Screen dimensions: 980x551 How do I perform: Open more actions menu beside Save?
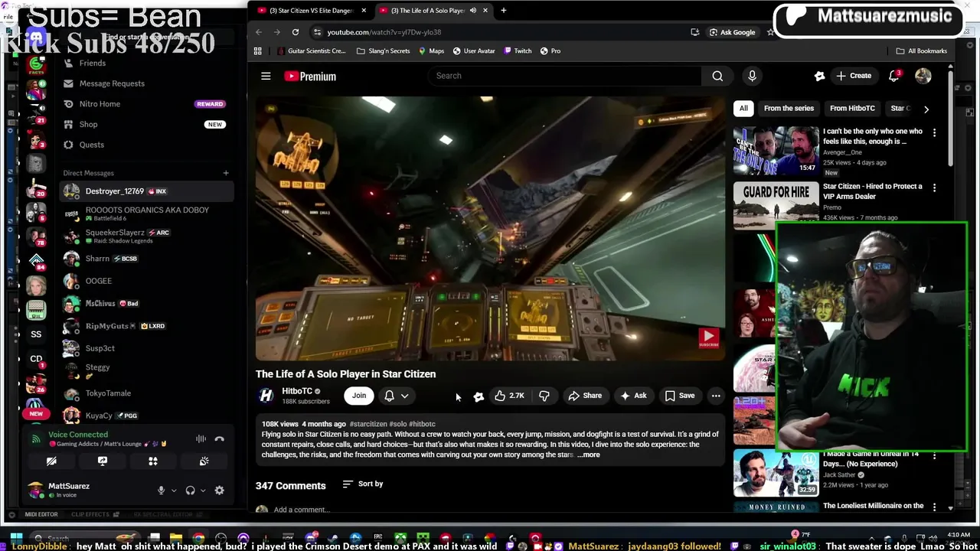click(716, 396)
